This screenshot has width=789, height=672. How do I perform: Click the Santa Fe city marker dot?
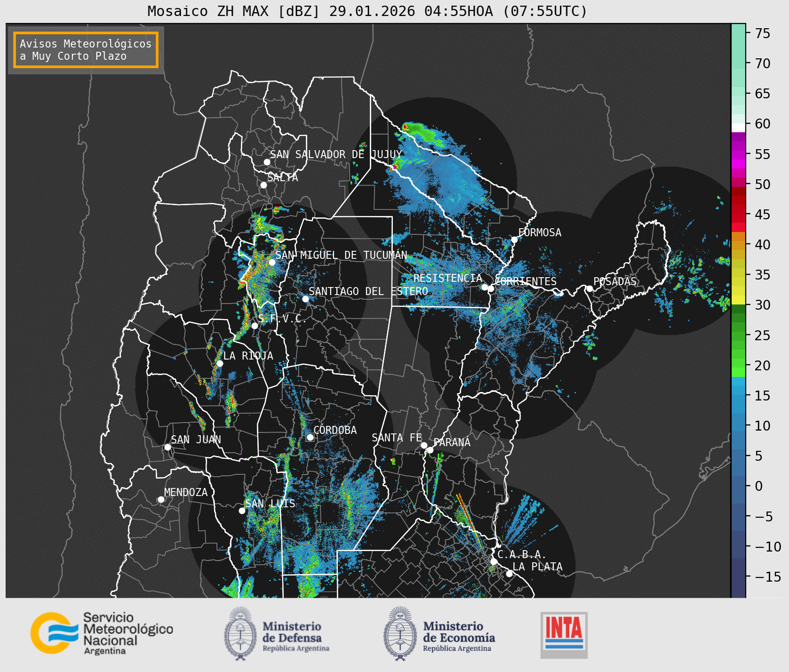pyautogui.click(x=424, y=445)
